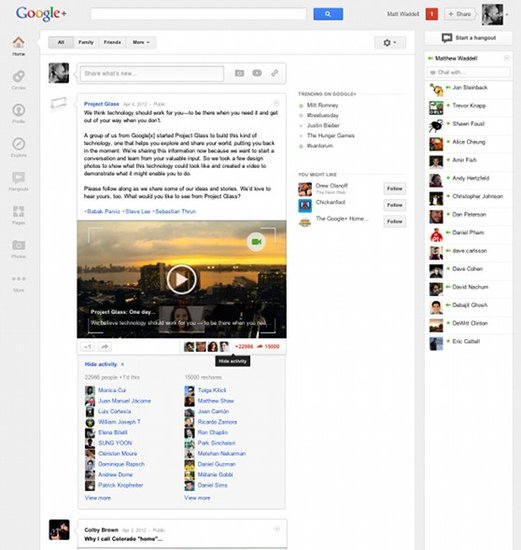Open Photos sidebar icon
Viewport: 521px width, 550px height.
pyautogui.click(x=19, y=248)
